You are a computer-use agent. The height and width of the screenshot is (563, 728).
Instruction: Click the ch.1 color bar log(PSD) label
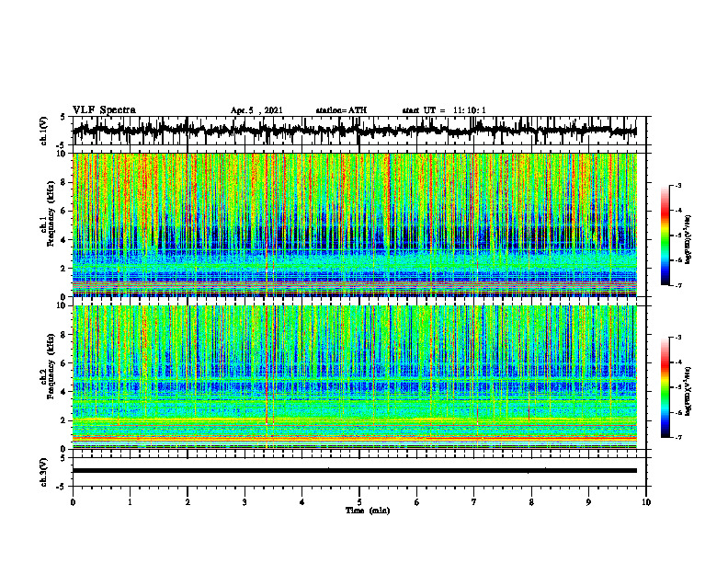pos(688,239)
